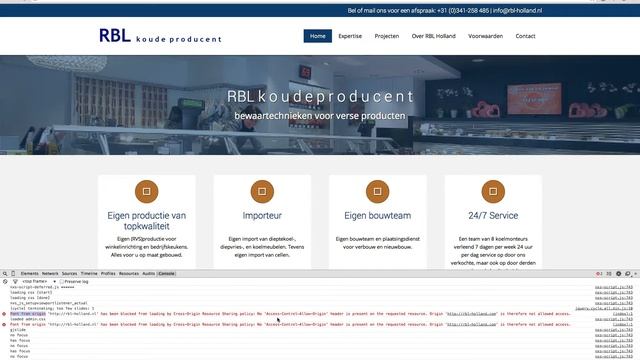The width and height of the screenshot is (640, 360).
Task: Click origin URL link in first CORS error
Action: click(x=472, y=314)
